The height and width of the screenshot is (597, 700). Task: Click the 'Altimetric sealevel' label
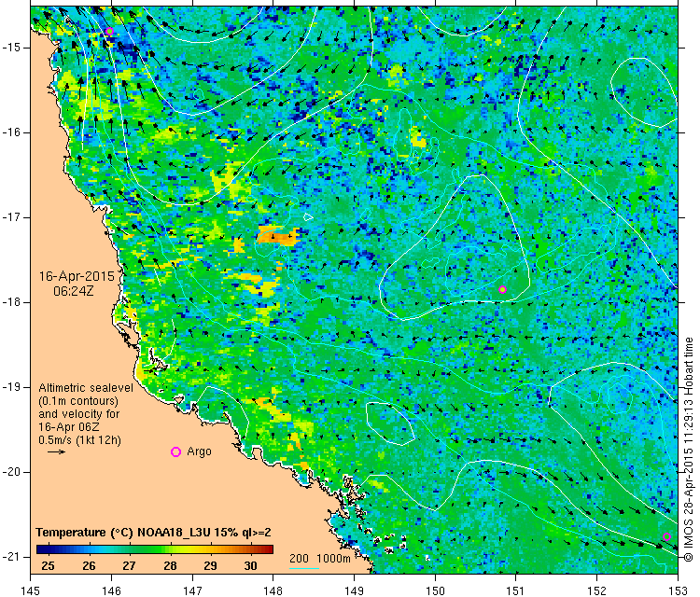[x=86, y=388]
